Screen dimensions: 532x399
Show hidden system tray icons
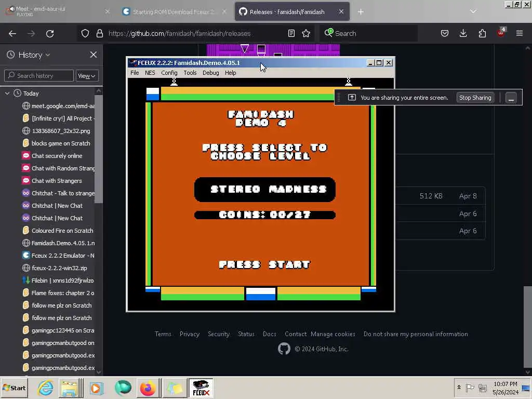pyautogui.click(x=459, y=388)
